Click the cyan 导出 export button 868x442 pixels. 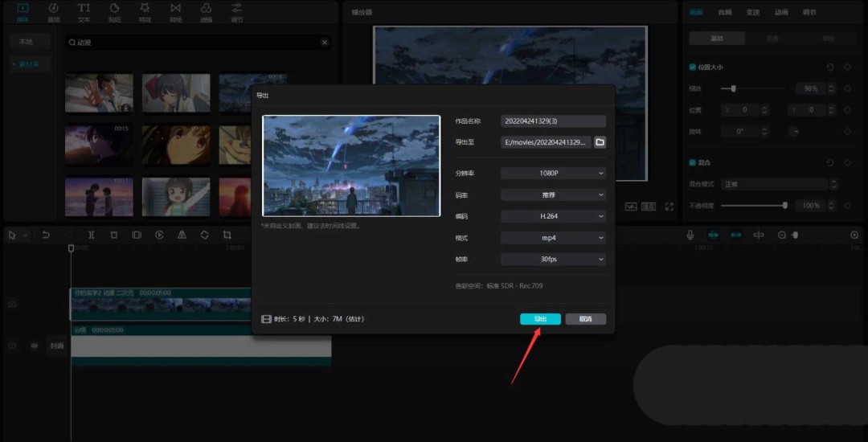coord(540,319)
